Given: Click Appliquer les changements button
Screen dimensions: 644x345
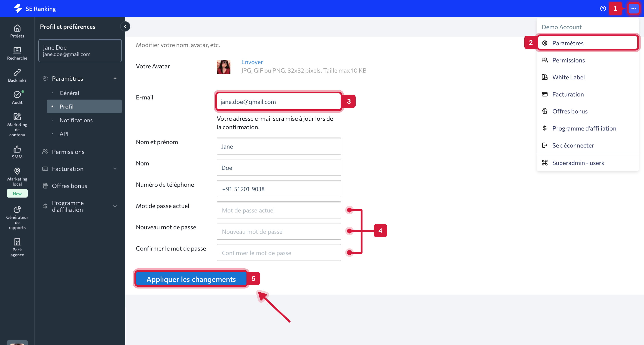Looking at the screenshot, I should point(191,279).
